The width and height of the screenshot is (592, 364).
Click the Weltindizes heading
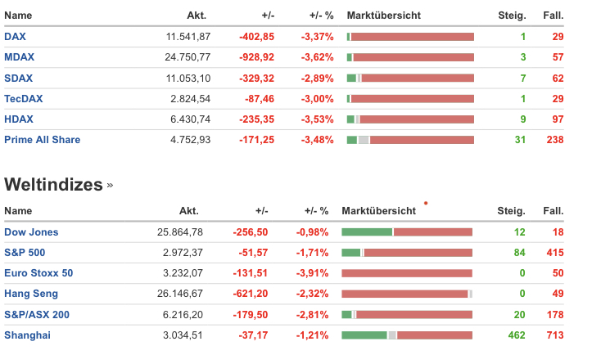tap(53, 184)
